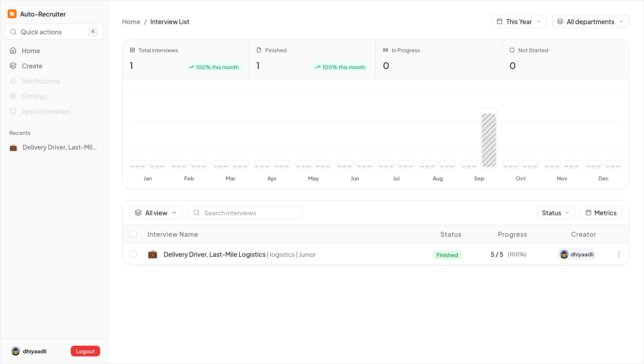This screenshot has width=644, height=364.
Task: Click the Delivery Driver, Last-Mile Logistics name
Action: coord(214,254)
